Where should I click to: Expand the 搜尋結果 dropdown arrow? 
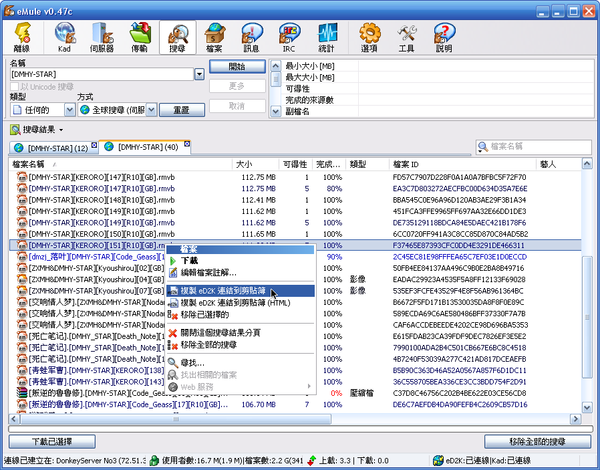coord(61,130)
